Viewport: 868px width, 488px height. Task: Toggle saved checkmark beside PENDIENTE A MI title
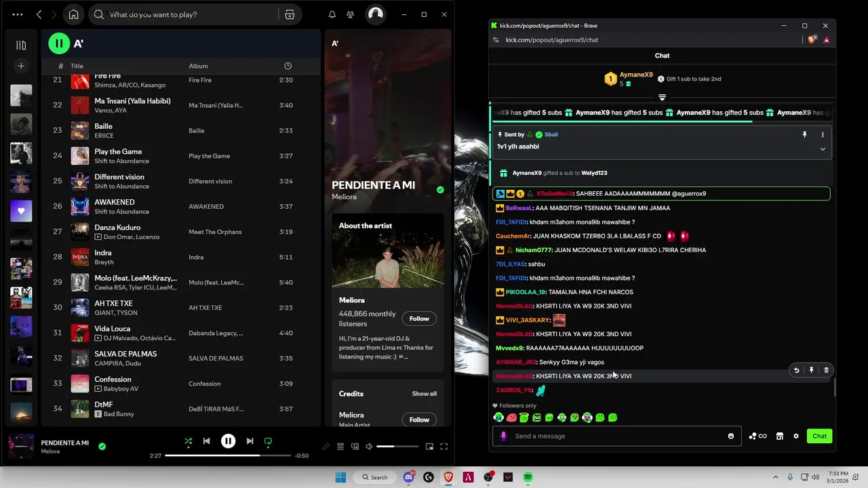tap(440, 190)
